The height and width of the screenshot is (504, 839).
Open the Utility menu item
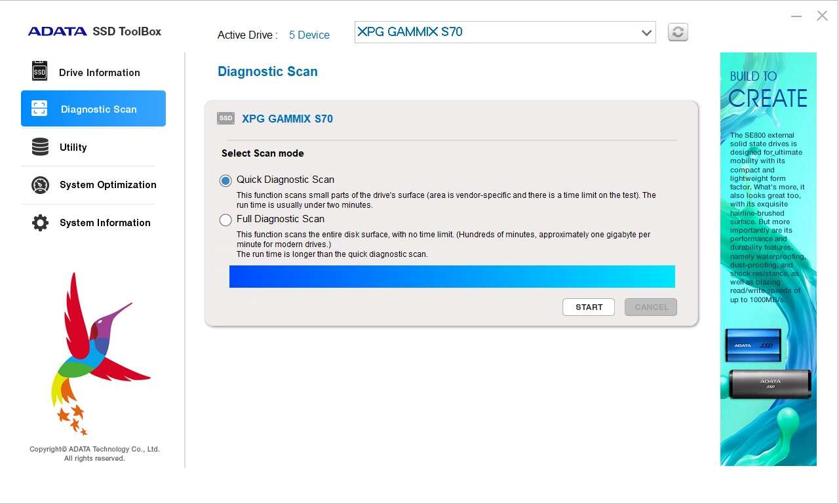click(73, 147)
